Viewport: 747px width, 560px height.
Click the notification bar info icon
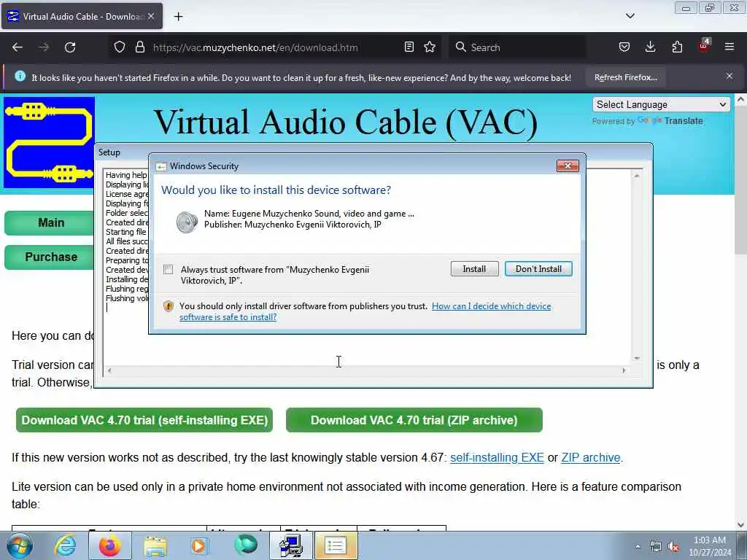pos(20,76)
